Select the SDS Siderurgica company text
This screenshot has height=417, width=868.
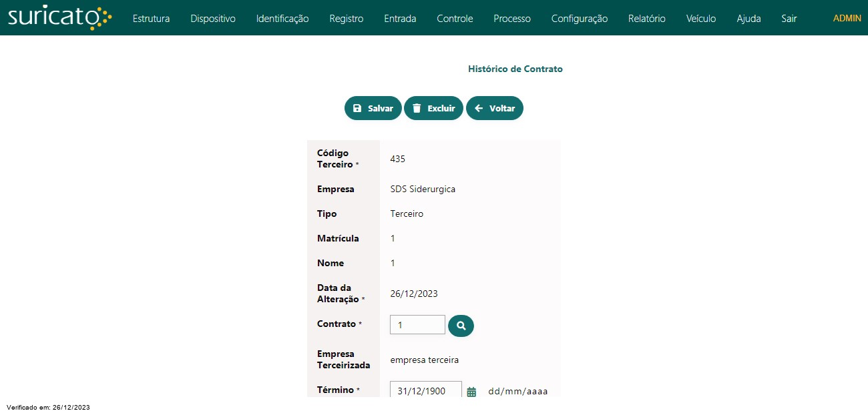tap(423, 189)
